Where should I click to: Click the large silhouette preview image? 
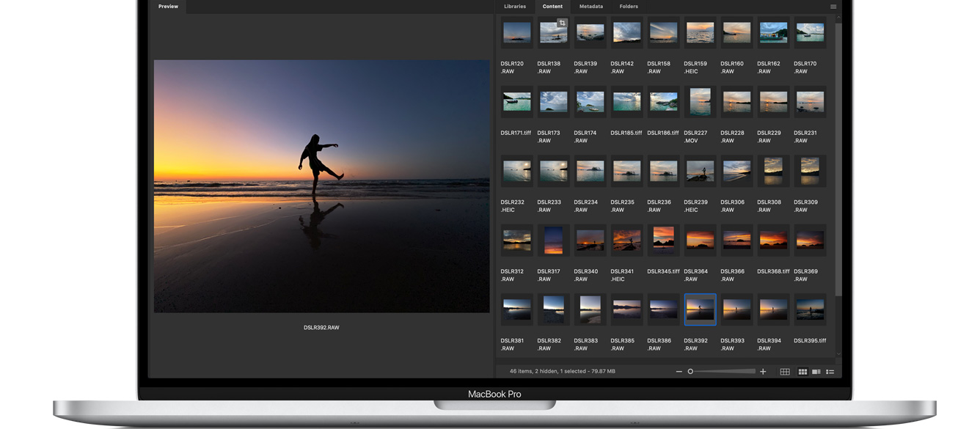tap(321, 186)
